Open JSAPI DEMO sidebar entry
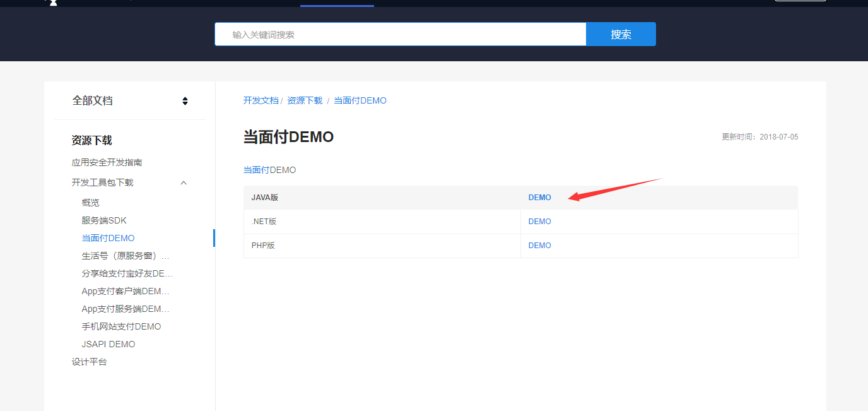This screenshot has width=868, height=411. pos(108,344)
